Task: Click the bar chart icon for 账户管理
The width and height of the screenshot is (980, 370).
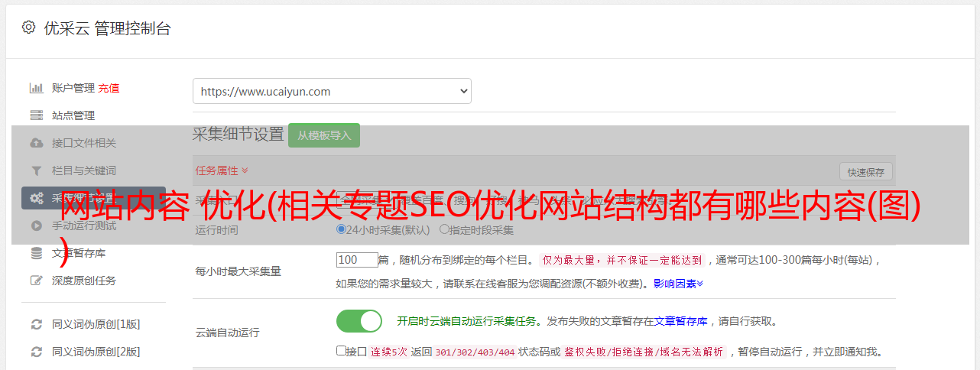Action: point(36,88)
